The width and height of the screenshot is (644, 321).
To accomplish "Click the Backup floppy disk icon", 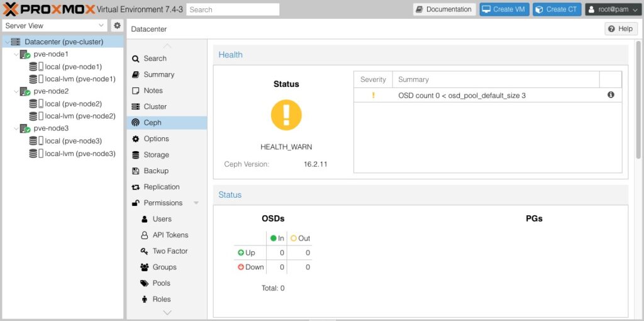I will (136, 171).
